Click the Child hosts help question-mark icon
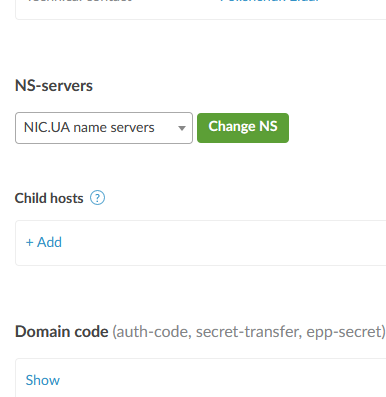386x397 pixels. click(97, 198)
